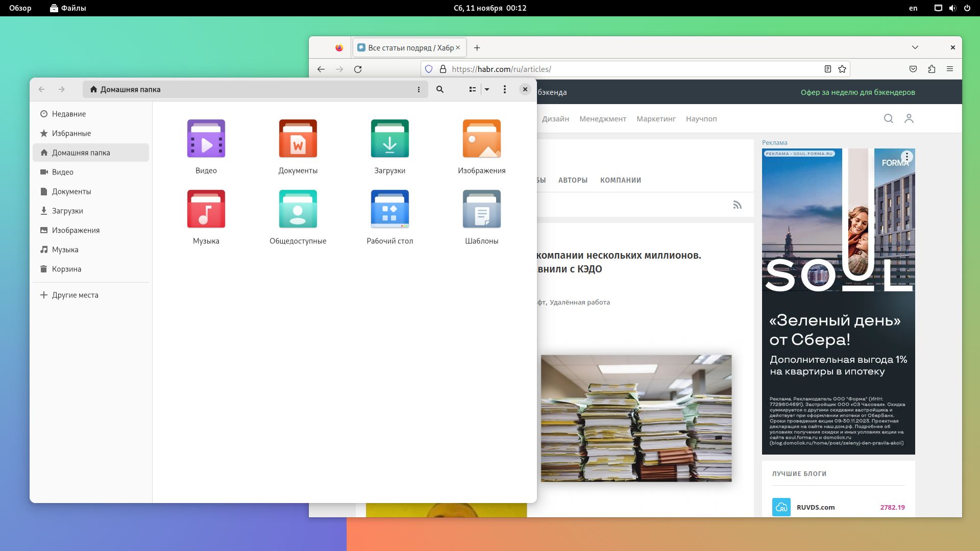Toggle Firefox reader view icon
980x551 pixels.
point(828,69)
